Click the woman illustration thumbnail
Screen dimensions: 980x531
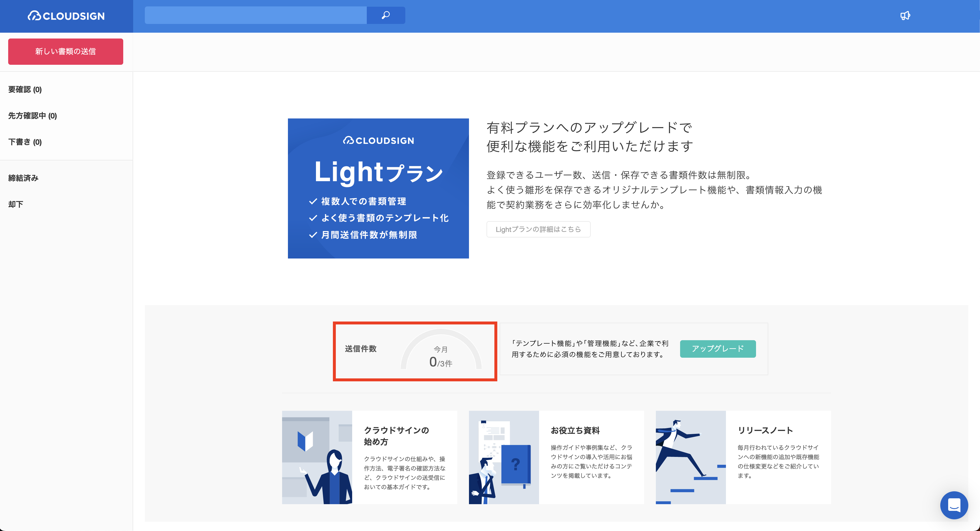317,457
